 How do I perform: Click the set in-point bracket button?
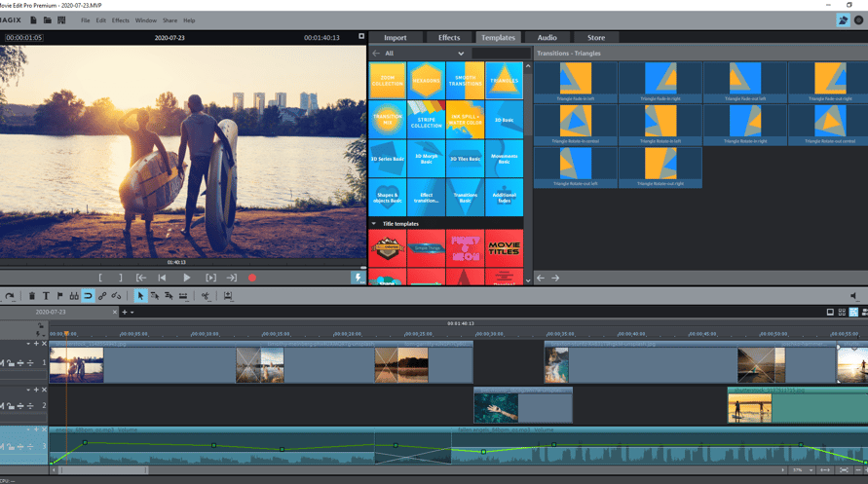click(100, 278)
